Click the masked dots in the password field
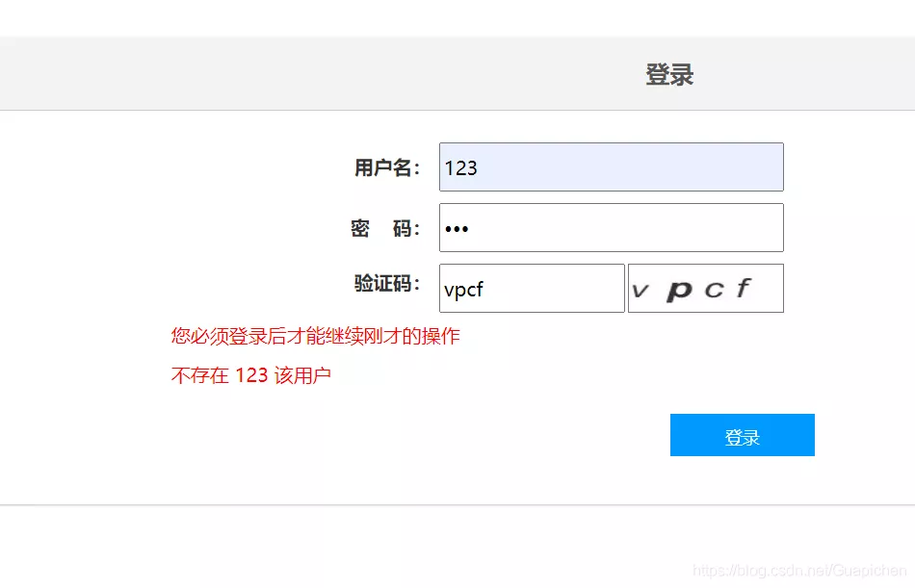The image size is (915, 588). point(457,229)
